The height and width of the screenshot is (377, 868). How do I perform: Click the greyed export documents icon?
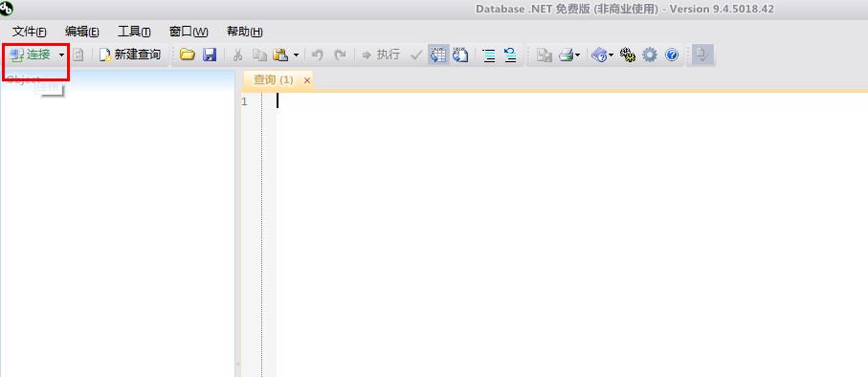pos(545,55)
